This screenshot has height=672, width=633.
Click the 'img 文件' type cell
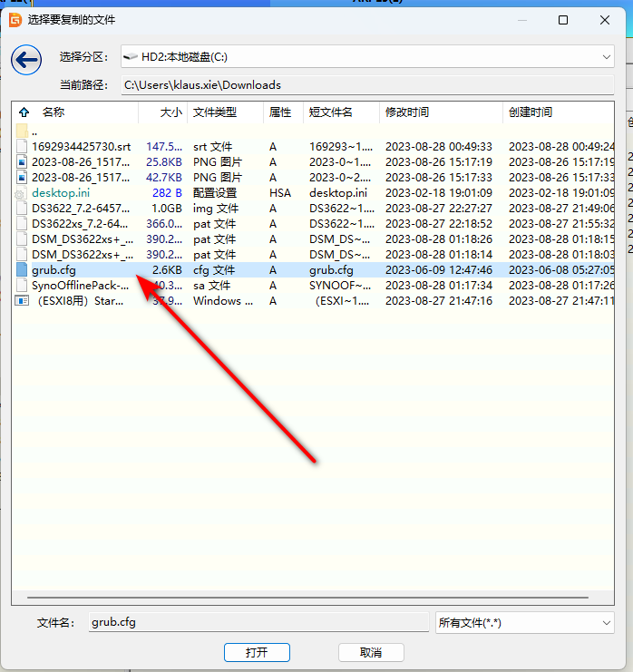click(x=216, y=209)
